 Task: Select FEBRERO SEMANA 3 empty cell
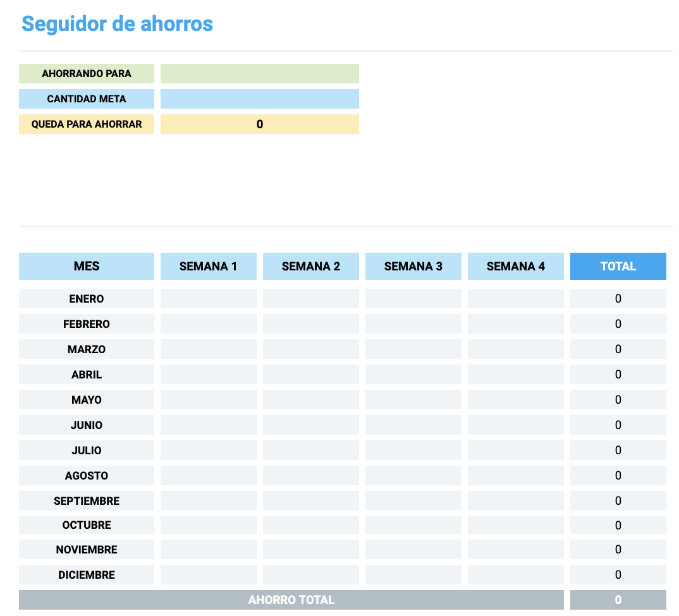tap(413, 324)
